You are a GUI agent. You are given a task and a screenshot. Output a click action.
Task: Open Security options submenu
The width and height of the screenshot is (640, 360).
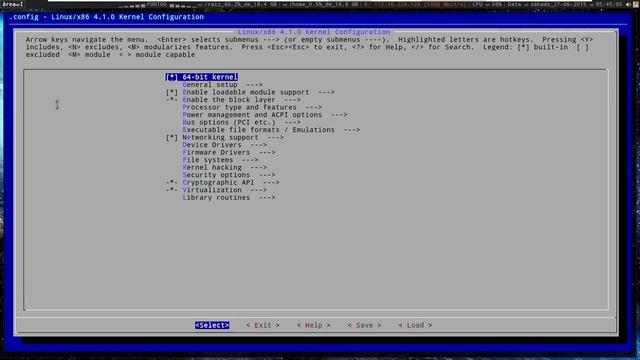click(229, 175)
